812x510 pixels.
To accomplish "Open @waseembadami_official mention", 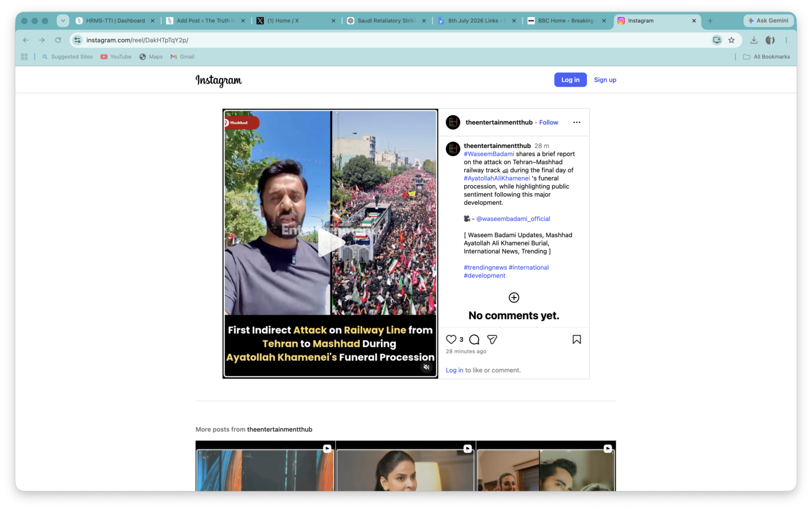I will [x=513, y=218].
